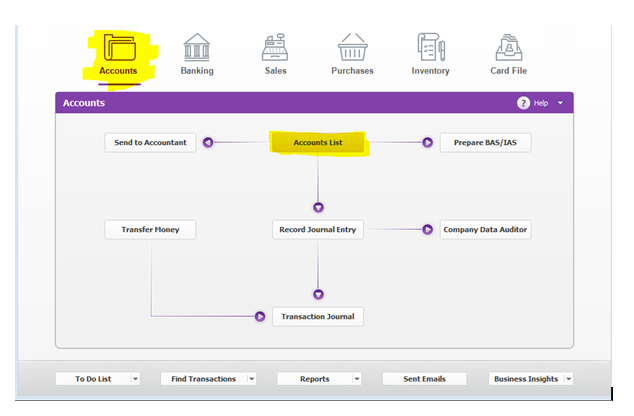The height and width of the screenshot is (416, 634).
Task: Click the Send to Accountant button
Action: tap(150, 143)
